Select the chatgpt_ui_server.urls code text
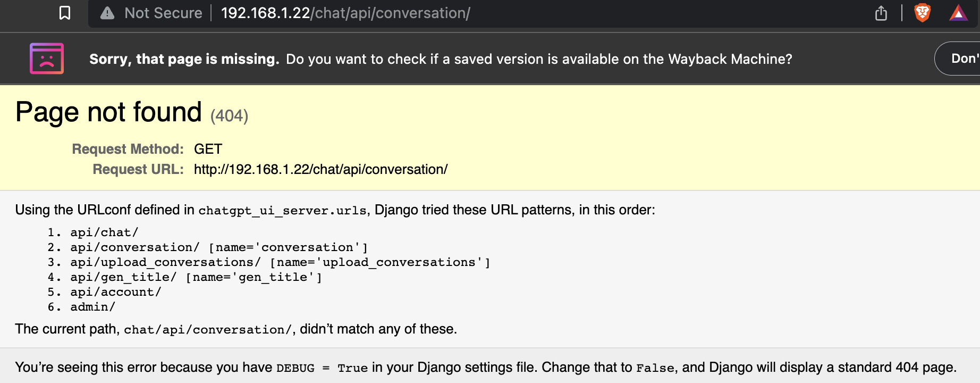 pos(282,210)
